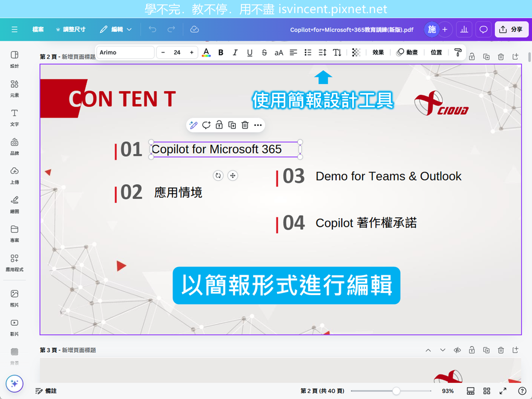Copy style with paint roller
This screenshot has width=532, height=399.
click(458, 52)
